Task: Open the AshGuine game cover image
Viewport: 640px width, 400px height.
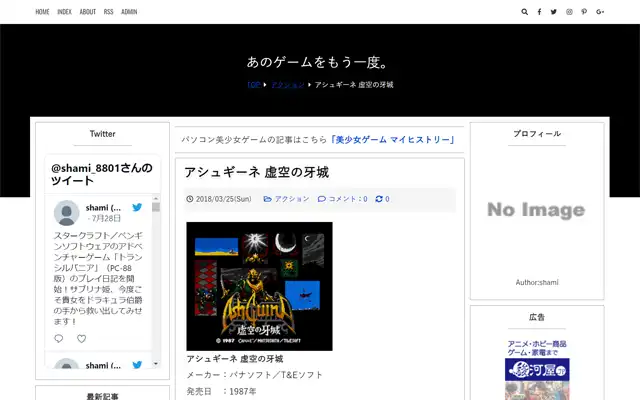Action: point(259,286)
